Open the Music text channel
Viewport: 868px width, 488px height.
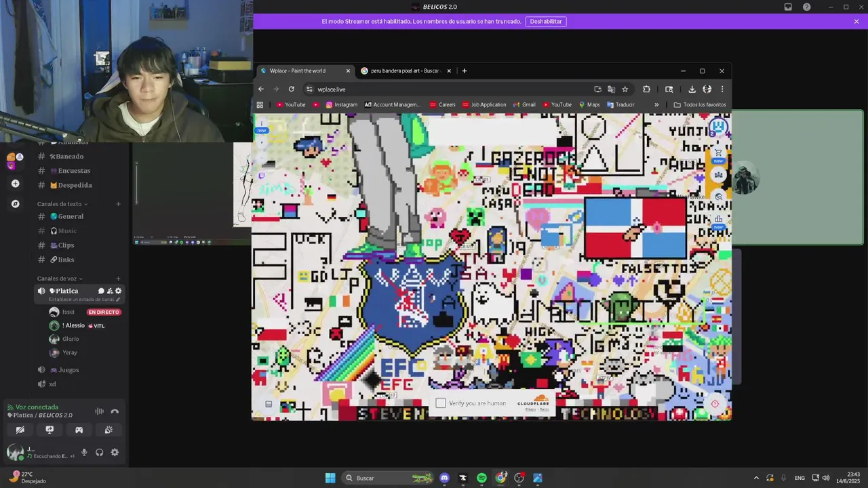click(x=78, y=230)
